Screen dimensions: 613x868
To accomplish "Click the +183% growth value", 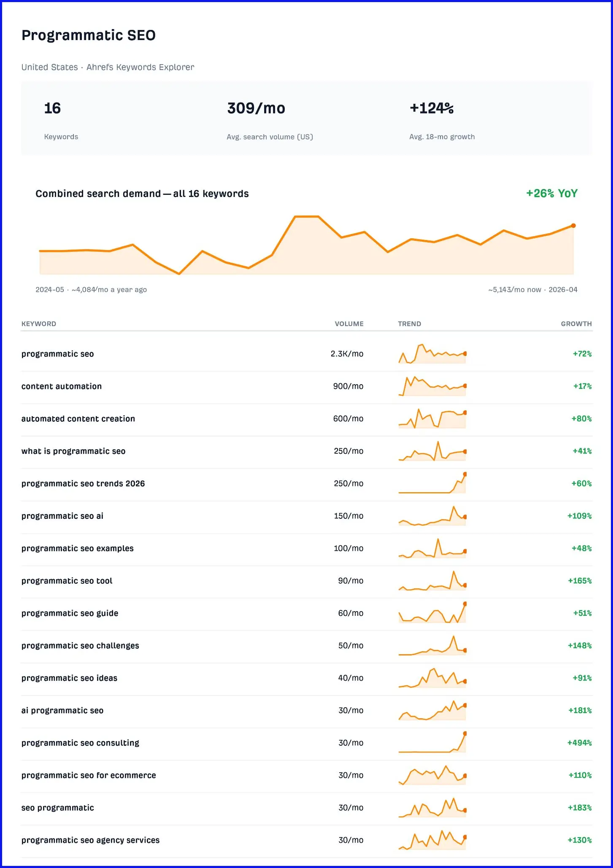I will (580, 808).
